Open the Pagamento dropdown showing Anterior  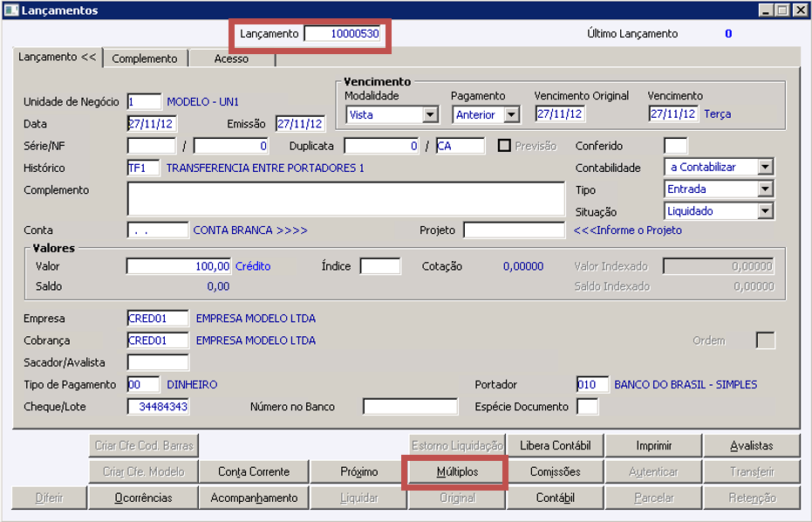click(x=512, y=114)
